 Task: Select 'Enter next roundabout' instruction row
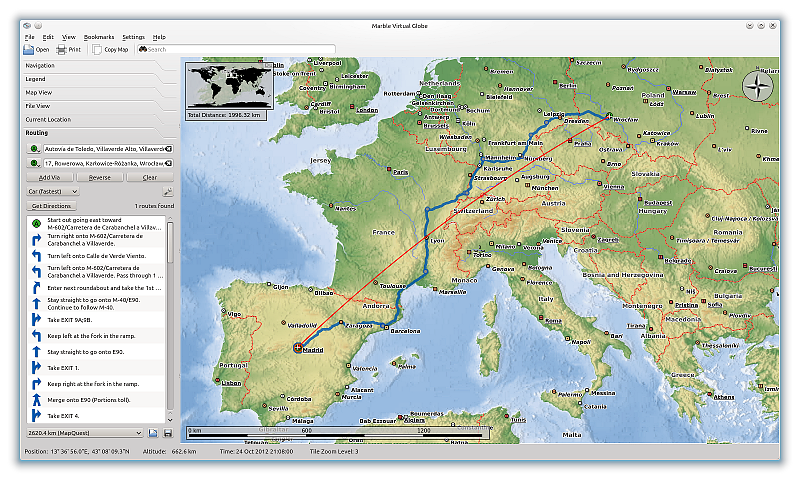(96, 288)
